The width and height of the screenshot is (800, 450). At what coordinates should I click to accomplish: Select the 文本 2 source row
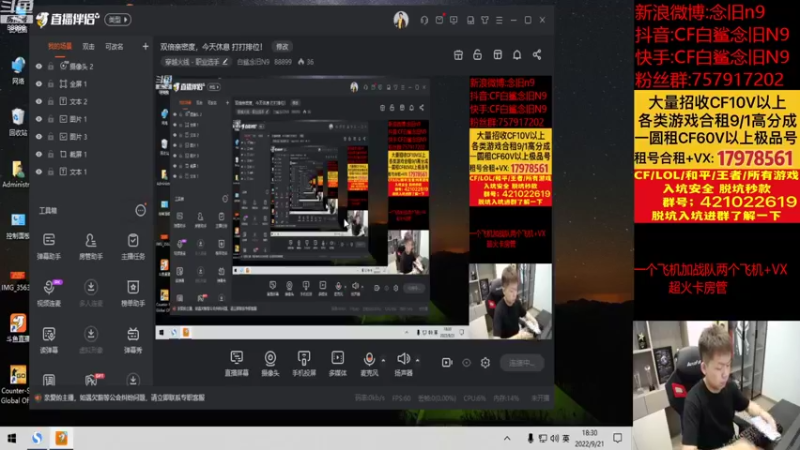[x=92, y=102]
